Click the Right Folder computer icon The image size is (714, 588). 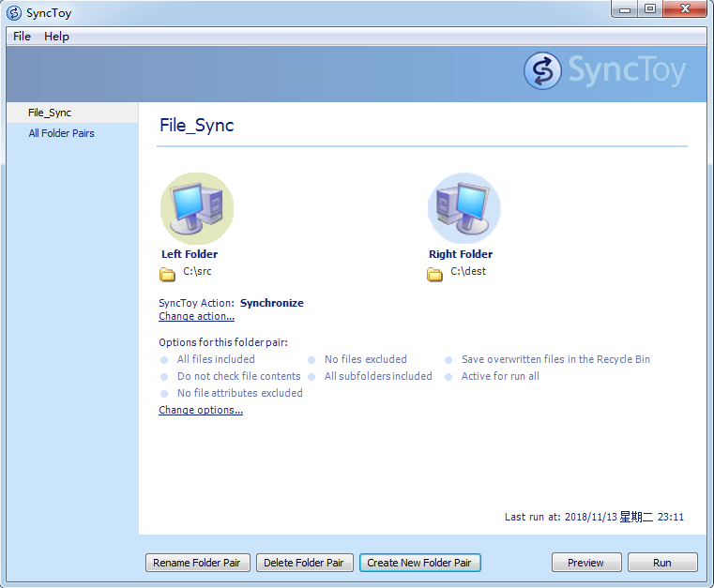(464, 208)
